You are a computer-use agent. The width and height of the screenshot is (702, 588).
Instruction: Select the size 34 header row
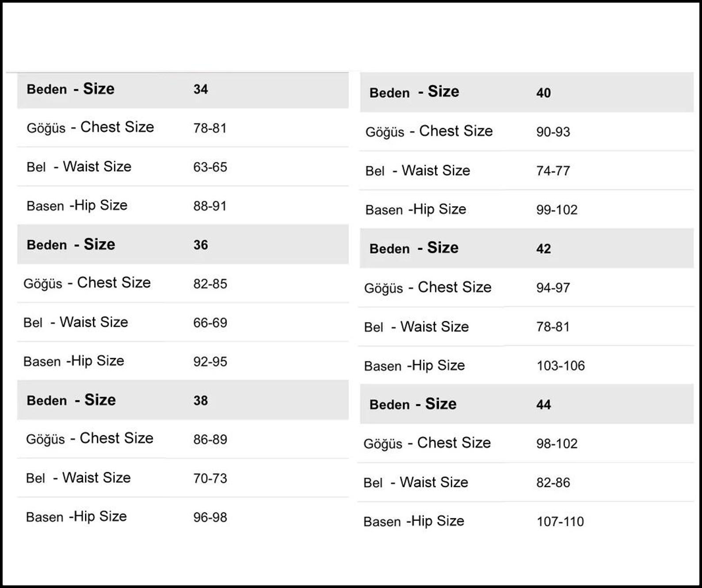click(183, 90)
